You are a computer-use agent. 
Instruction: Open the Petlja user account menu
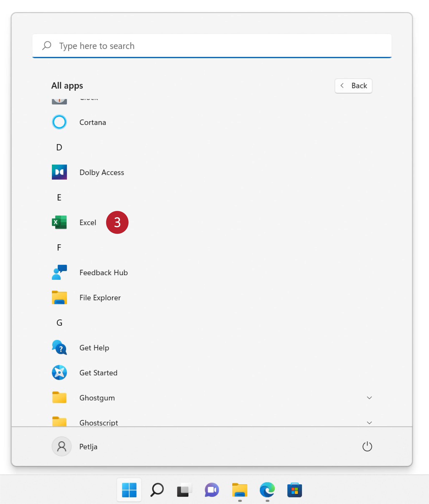pos(74,447)
